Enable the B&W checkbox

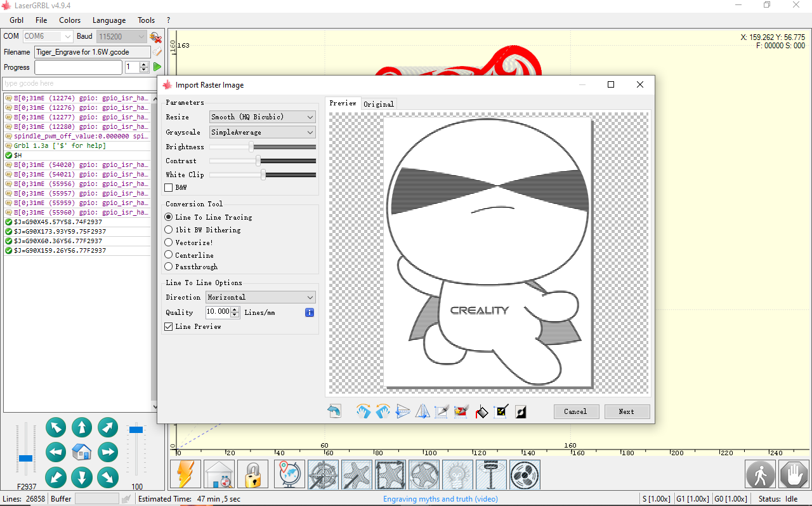(x=169, y=188)
